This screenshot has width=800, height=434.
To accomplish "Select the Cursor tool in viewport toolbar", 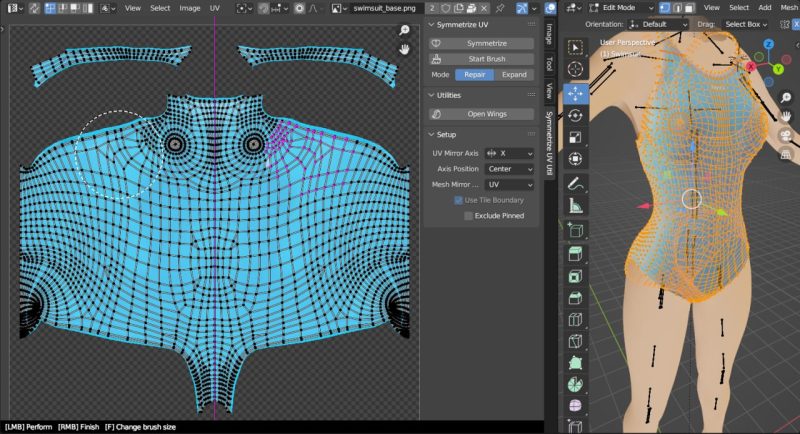I will coord(576,69).
